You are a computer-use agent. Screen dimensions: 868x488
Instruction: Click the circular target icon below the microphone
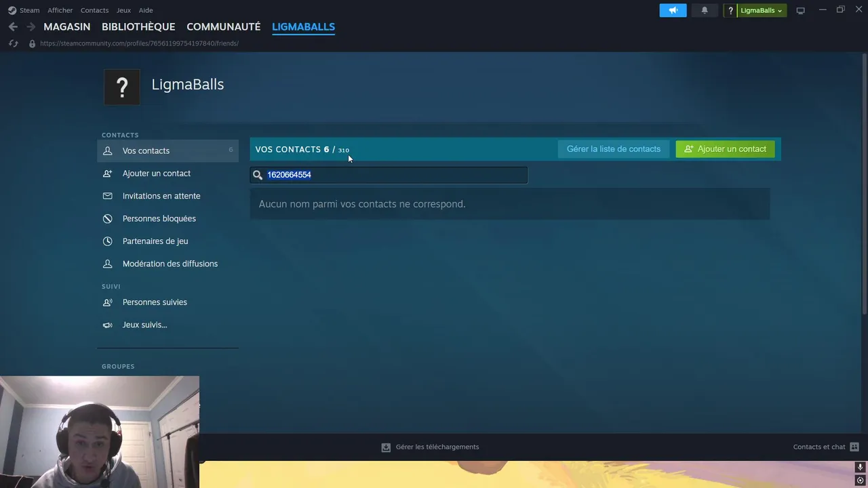(x=860, y=481)
